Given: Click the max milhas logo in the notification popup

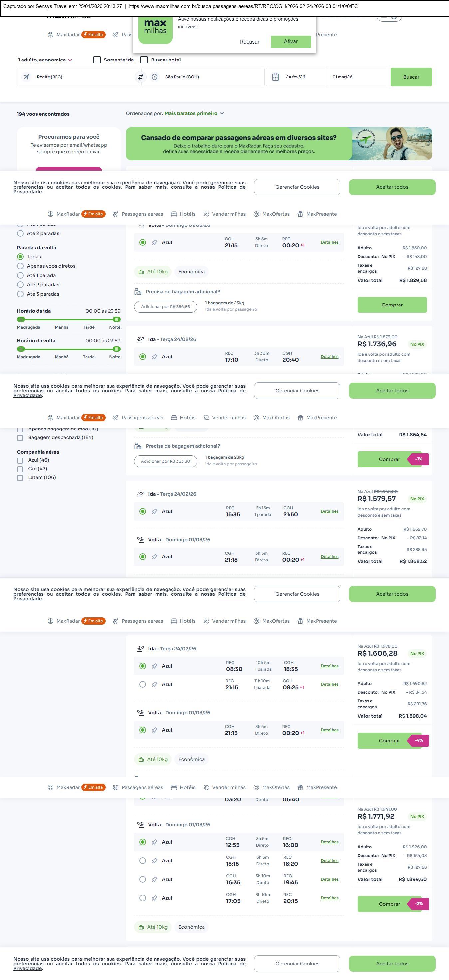Looking at the screenshot, I should coord(155,30).
